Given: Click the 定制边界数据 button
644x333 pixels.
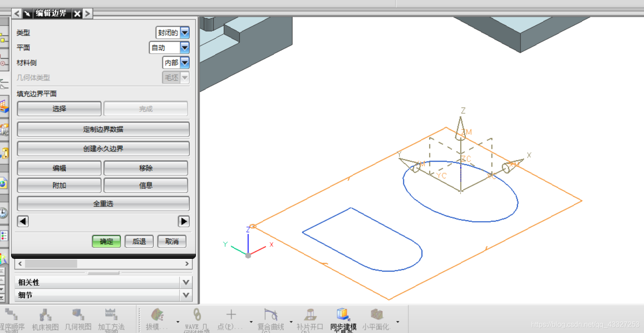Looking at the screenshot, I should pyautogui.click(x=103, y=129).
